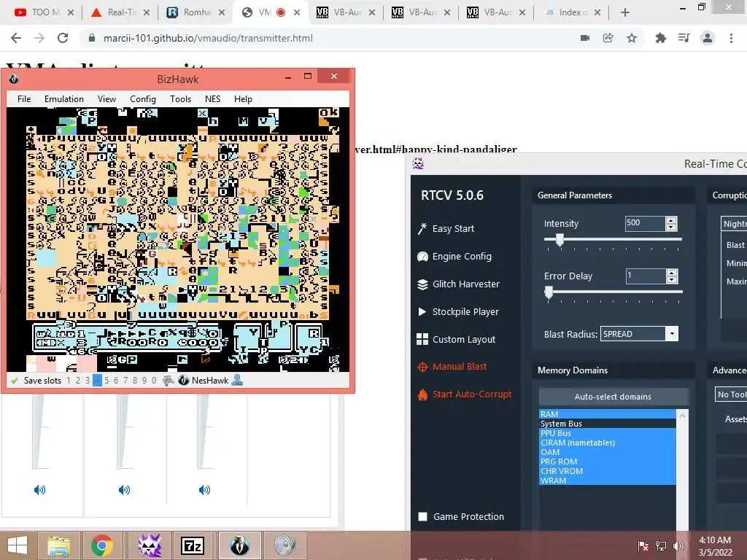Open Custom Layout in RTCV
Screen dimensions: 747x560
click(456, 339)
